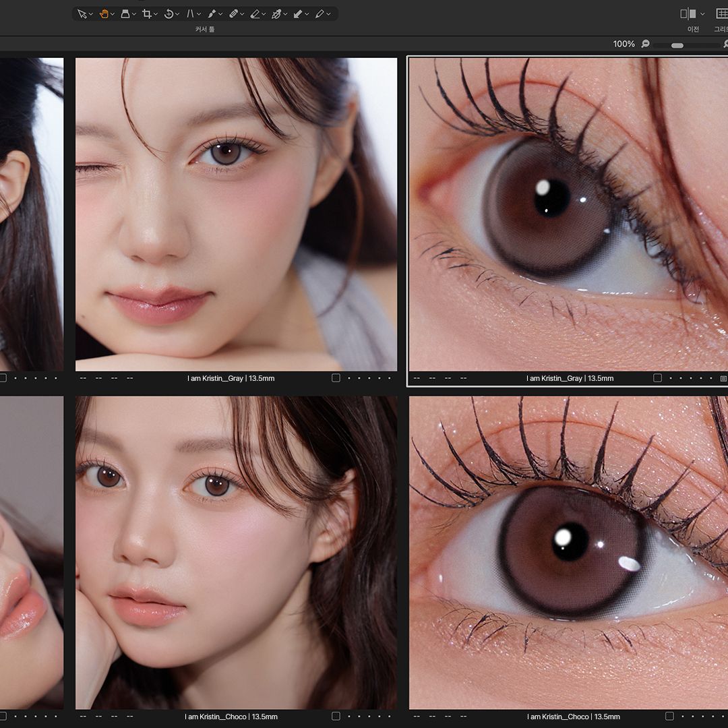Tick color tag box under Kristin_Gray portrait
Screen dimensions: 728x728
click(336, 378)
